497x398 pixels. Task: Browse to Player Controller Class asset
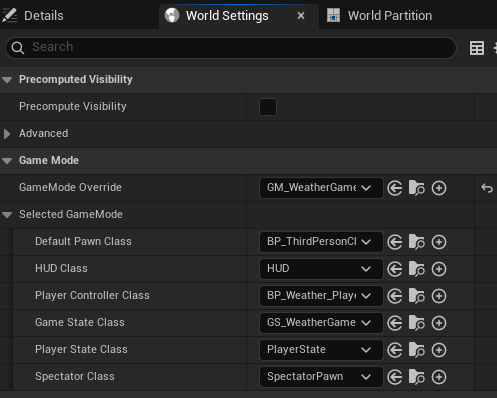tap(417, 296)
